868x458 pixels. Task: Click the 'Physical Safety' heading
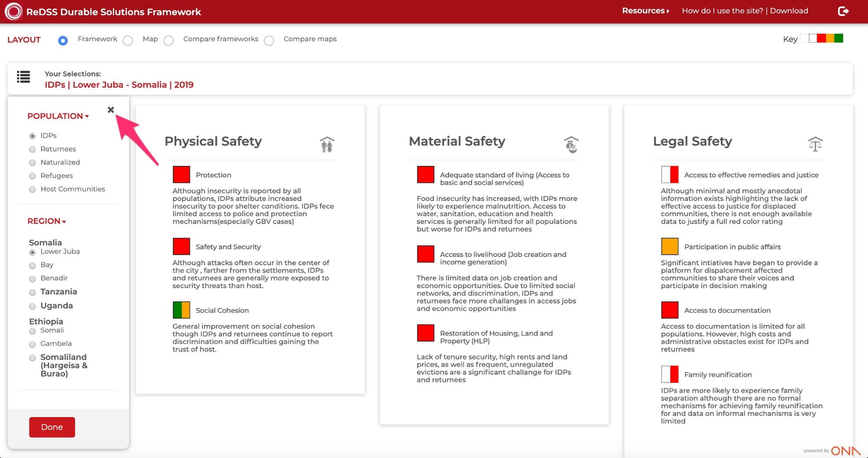pyautogui.click(x=213, y=142)
